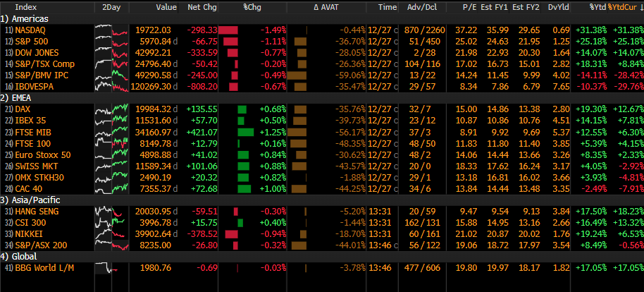The height and width of the screenshot is (292, 644).
Task: Click Euro Stoxx 50 Est FY1 14.44
Action: [x=499, y=155]
